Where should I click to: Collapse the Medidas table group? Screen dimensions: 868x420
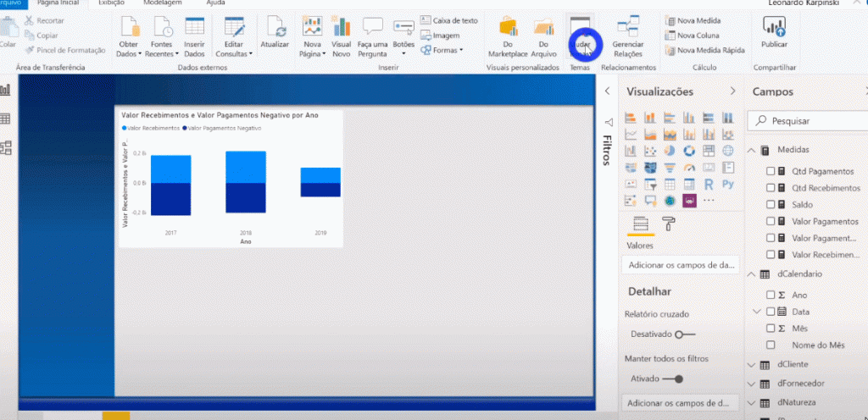coord(751,150)
